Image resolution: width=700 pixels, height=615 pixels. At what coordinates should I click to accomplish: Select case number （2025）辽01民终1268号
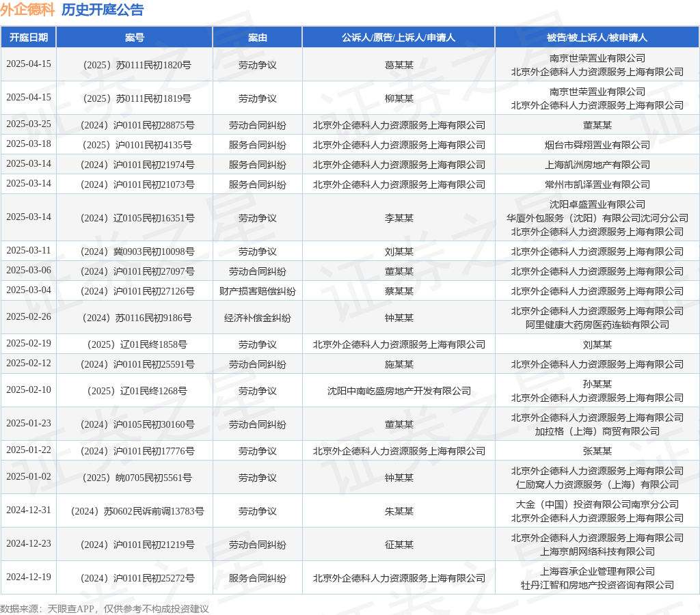pyautogui.click(x=135, y=391)
